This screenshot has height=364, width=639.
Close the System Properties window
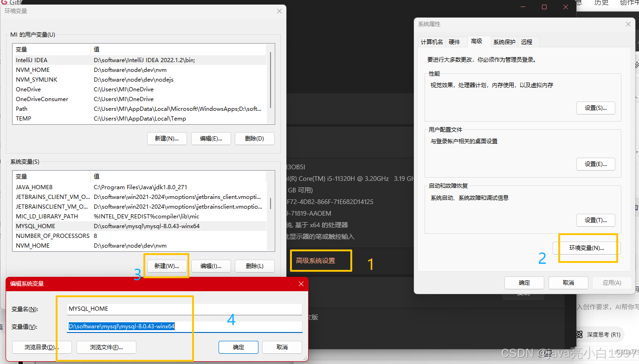628,24
